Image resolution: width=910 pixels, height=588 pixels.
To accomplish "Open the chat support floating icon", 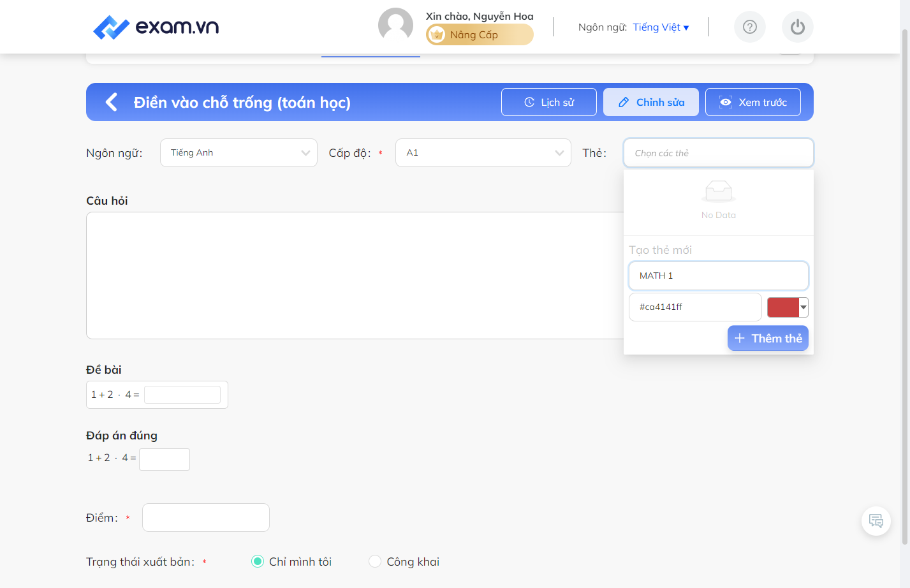I will click(876, 521).
